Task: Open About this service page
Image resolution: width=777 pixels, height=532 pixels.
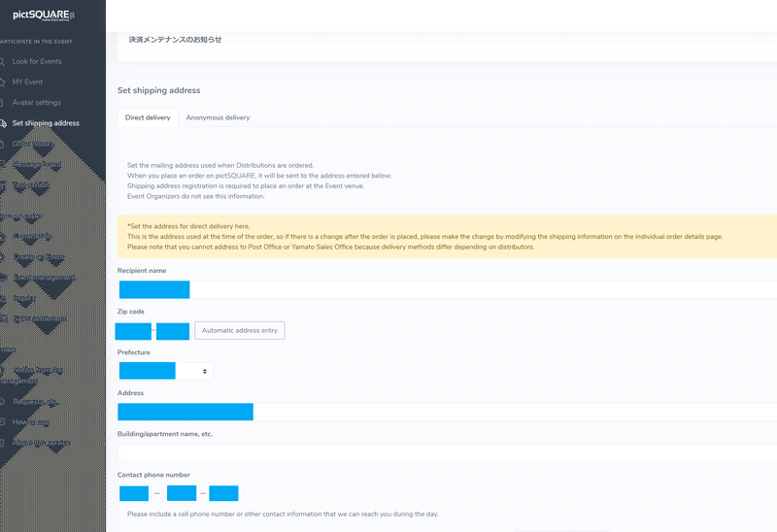Action: click(x=42, y=443)
